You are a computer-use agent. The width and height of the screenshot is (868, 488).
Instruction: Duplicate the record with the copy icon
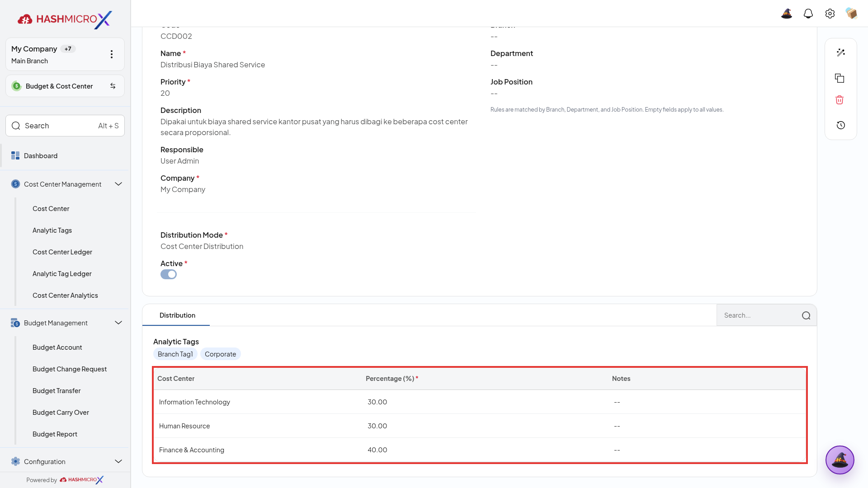[x=840, y=78]
